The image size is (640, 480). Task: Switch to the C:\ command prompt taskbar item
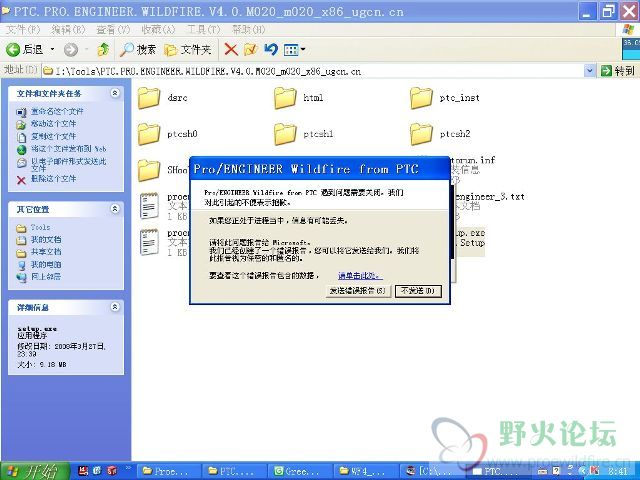[432, 471]
